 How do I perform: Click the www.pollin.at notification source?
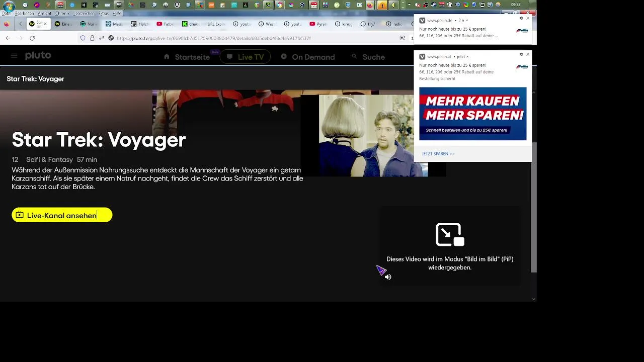(439, 57)
